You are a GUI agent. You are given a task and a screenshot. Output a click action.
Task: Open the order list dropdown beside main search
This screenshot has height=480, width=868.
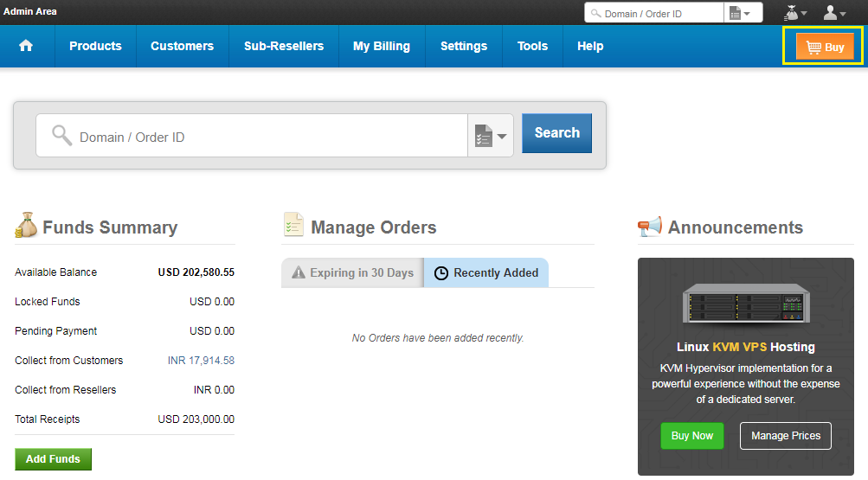pos(491,136)
